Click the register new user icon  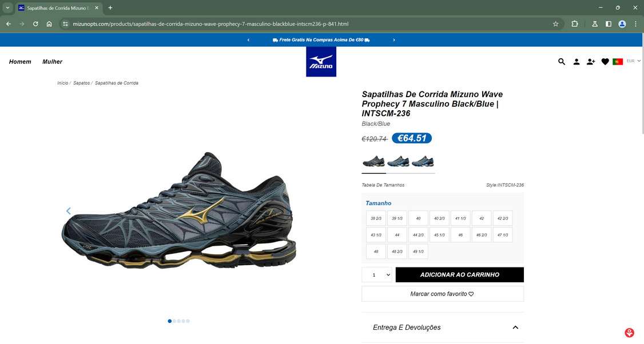[x=591, y=62]
